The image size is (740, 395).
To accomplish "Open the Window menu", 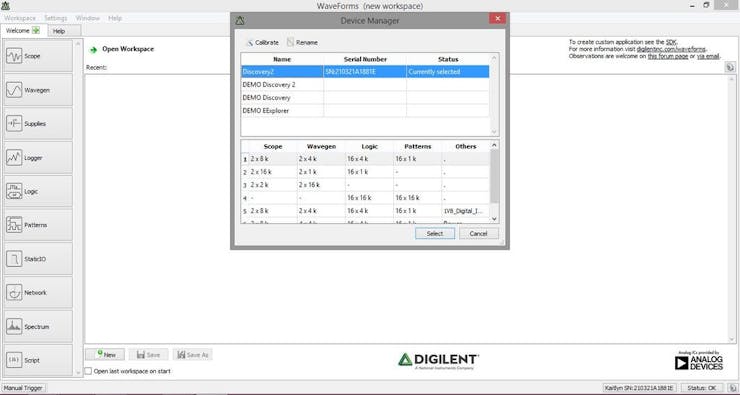I will 88,18.
